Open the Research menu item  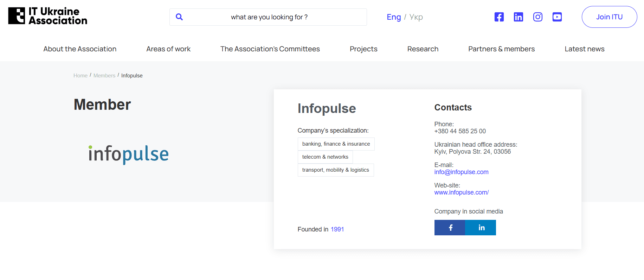[x=423, y=49]
